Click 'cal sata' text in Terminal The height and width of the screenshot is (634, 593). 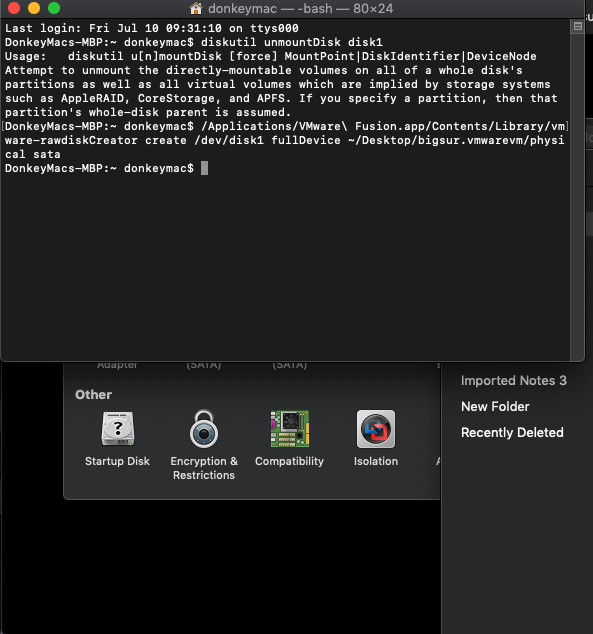(x=33, y=154)
